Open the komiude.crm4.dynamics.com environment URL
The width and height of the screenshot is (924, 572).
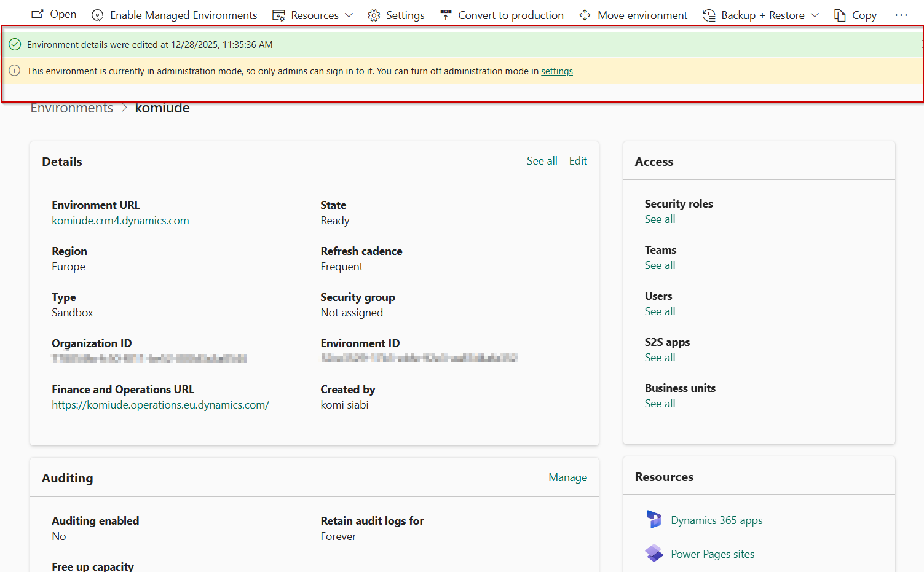tap(120, 221)
